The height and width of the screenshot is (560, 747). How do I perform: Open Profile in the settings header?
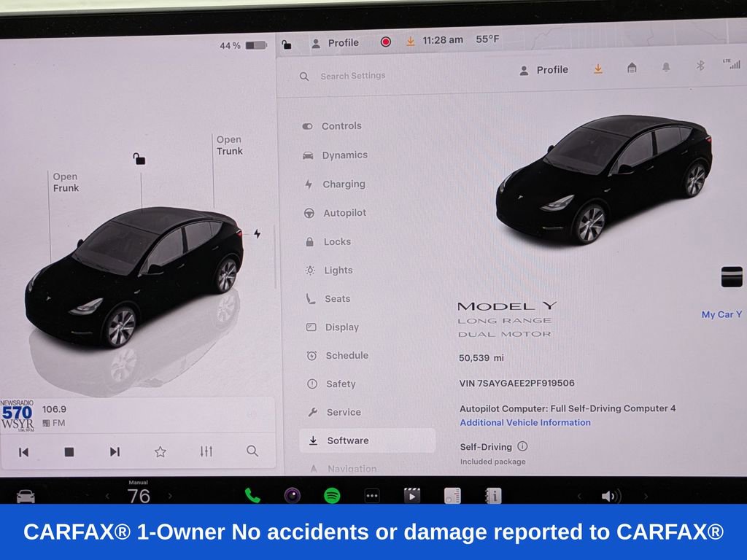pos(543,70)
